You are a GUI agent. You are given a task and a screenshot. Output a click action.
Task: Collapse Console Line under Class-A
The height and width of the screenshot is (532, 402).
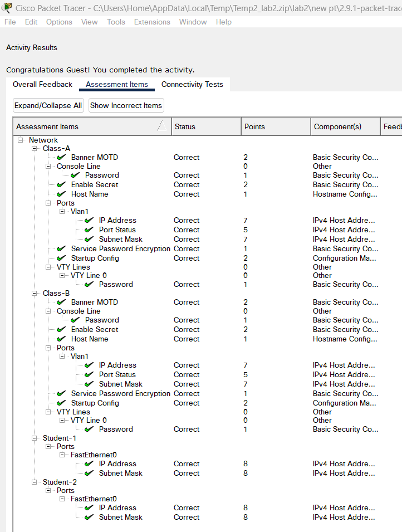[48, 166]
